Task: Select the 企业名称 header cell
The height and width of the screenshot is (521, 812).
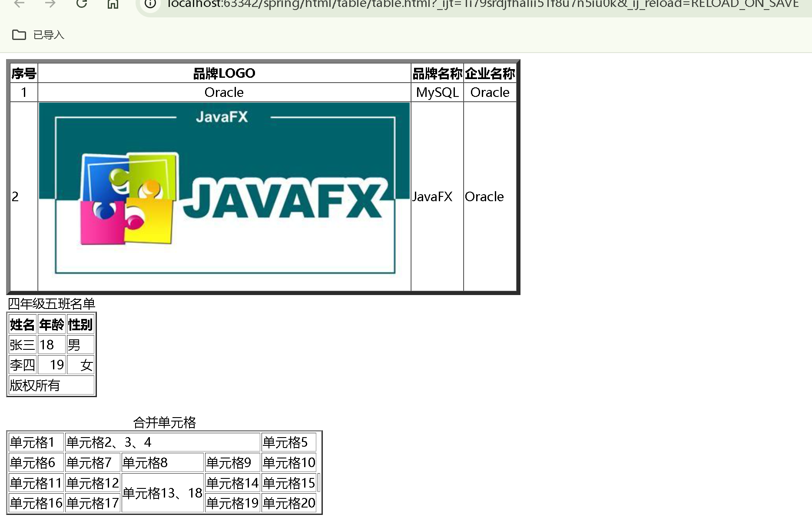Action: point(490,73)
